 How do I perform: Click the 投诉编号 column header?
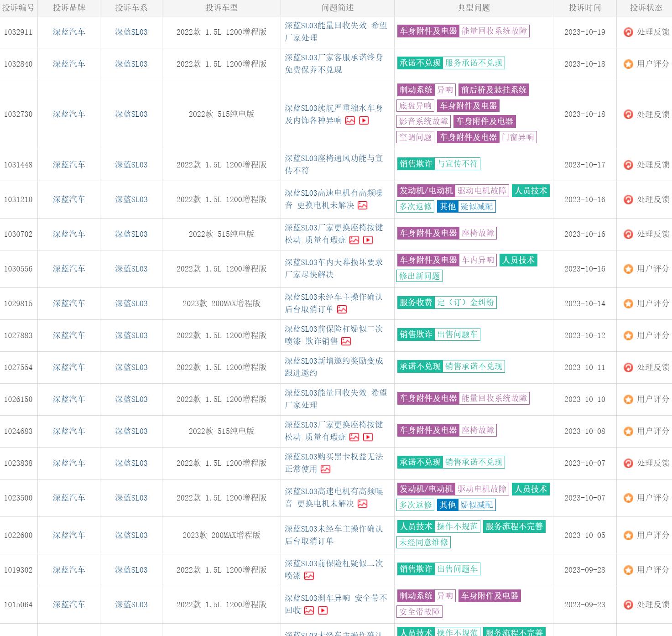pyautogui.click(x=18, y=8)
